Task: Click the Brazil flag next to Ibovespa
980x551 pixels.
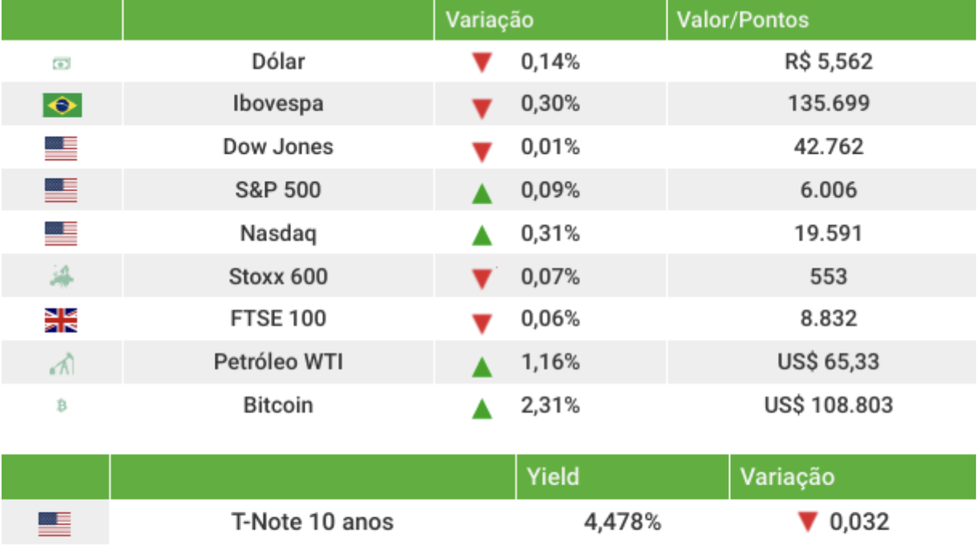Action: [x=61, y=105]
